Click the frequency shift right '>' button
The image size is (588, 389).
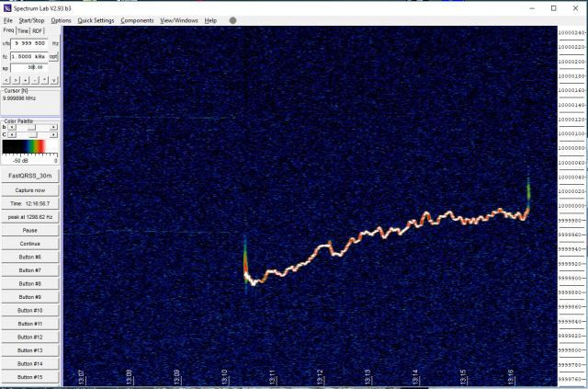tap(17, 80)
